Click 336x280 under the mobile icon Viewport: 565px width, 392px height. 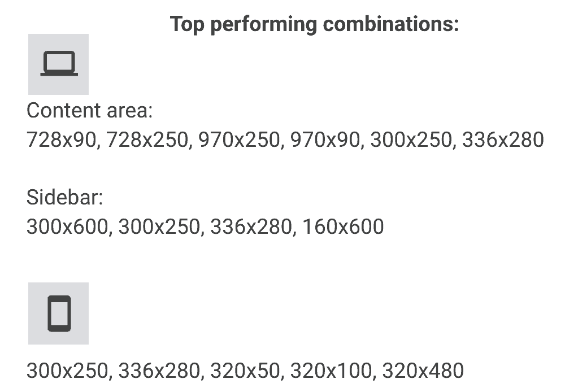pos(159,371)
